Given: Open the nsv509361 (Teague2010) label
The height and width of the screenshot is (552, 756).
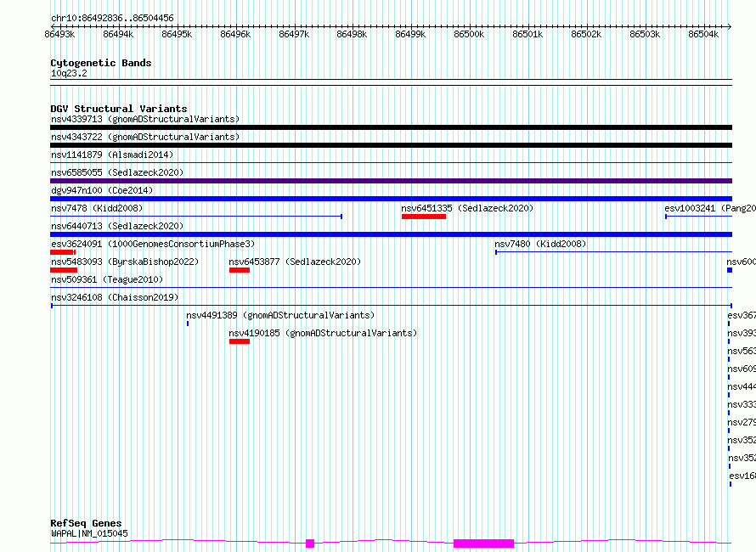Looking at the screenshot, I should (107, 279).
